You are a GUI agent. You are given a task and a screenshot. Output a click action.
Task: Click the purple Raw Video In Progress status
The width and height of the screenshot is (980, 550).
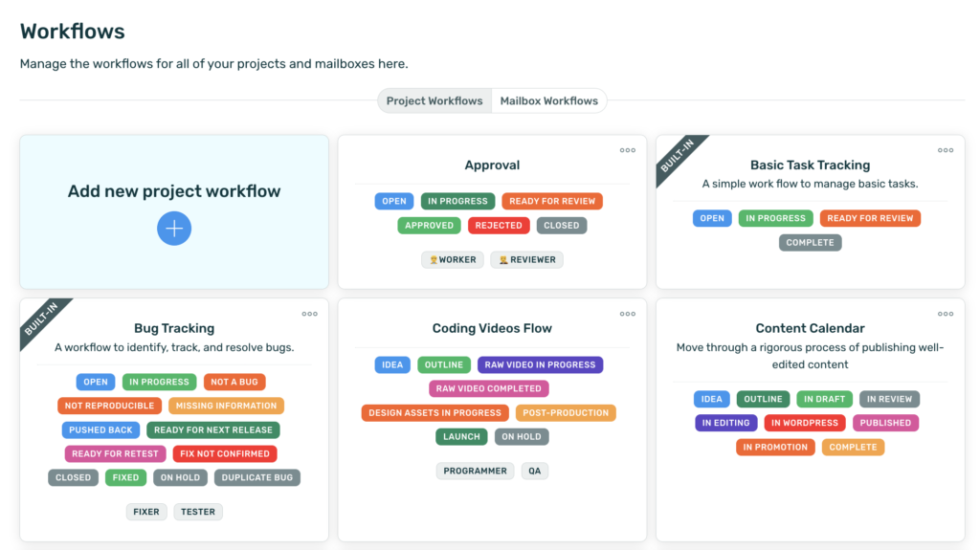pos(540,364)
